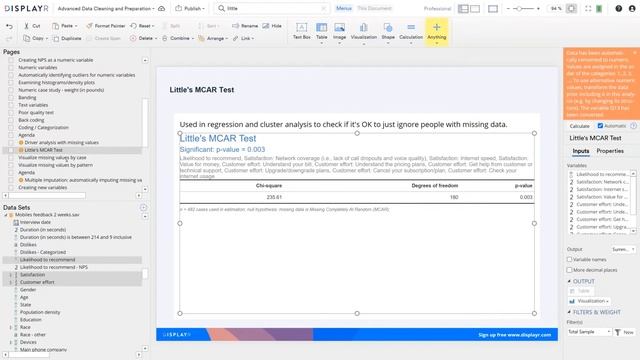Enable the More decimal places checkbox
Screen dimensions: 640x360
pos(569,270)
